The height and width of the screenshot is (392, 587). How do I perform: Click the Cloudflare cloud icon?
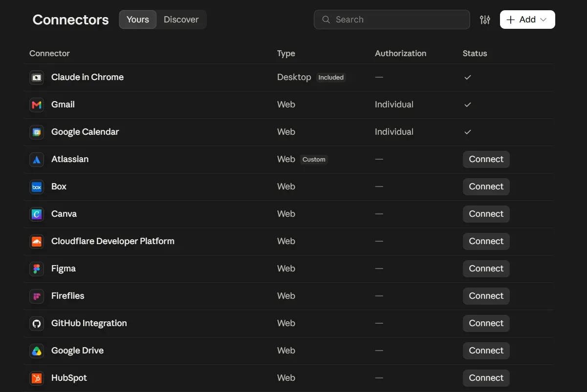[x=37, y=241]
